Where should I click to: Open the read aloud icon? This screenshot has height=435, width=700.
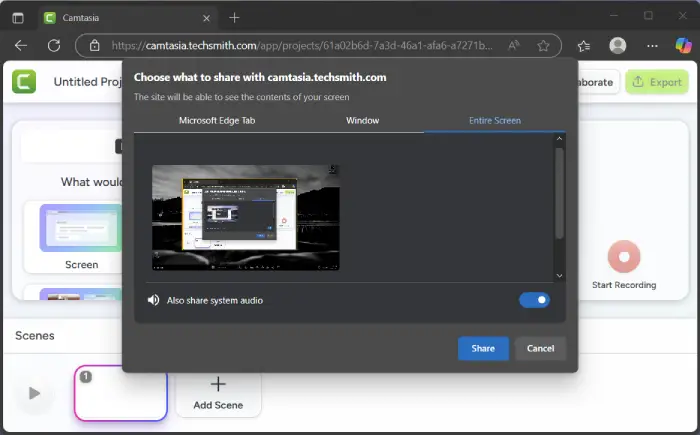coord(514,45)
